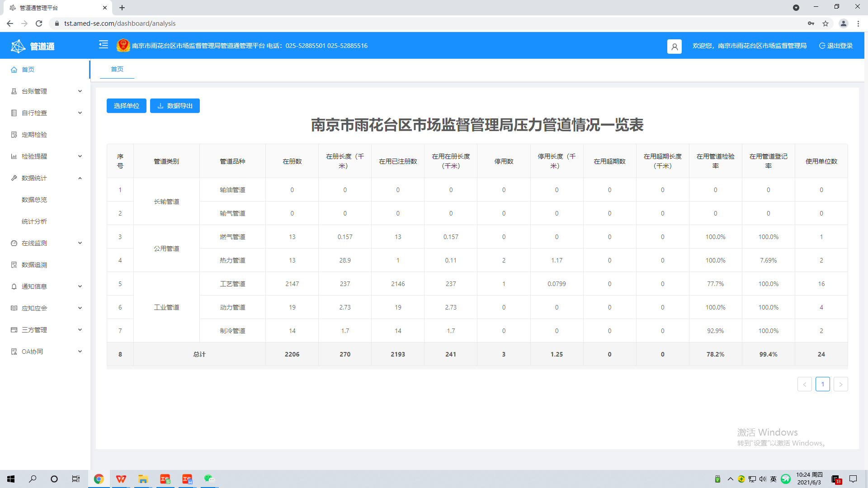Select the 首页 content tab
The image size is (868, 488).
117,69
